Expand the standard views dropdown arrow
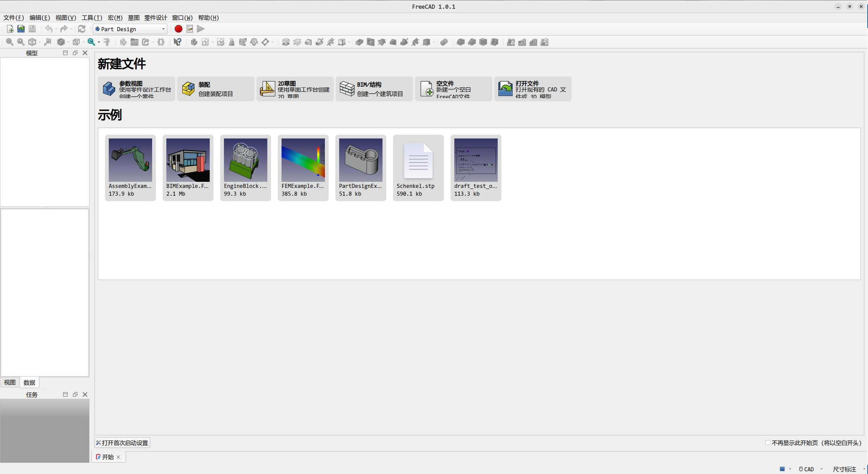Viewport: 868px width, 474px height. pyautogui.click(x=40, y=42)
